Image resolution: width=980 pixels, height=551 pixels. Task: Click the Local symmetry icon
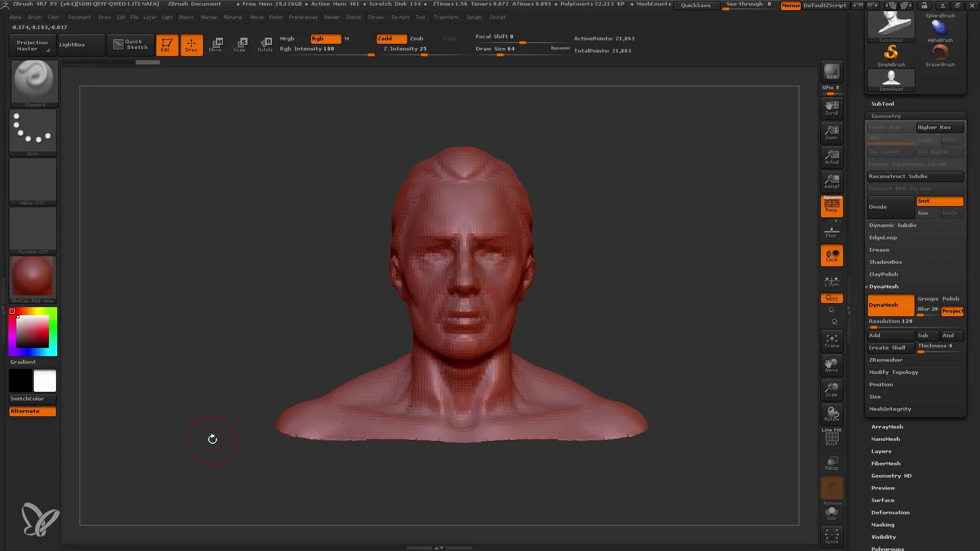[830, 281]
